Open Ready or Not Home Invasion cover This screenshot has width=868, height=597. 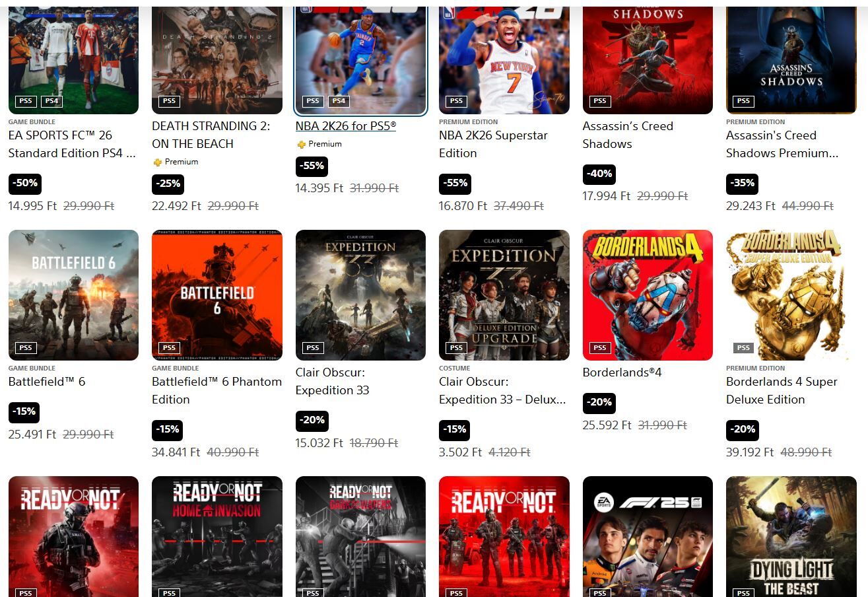click(217, 536)
